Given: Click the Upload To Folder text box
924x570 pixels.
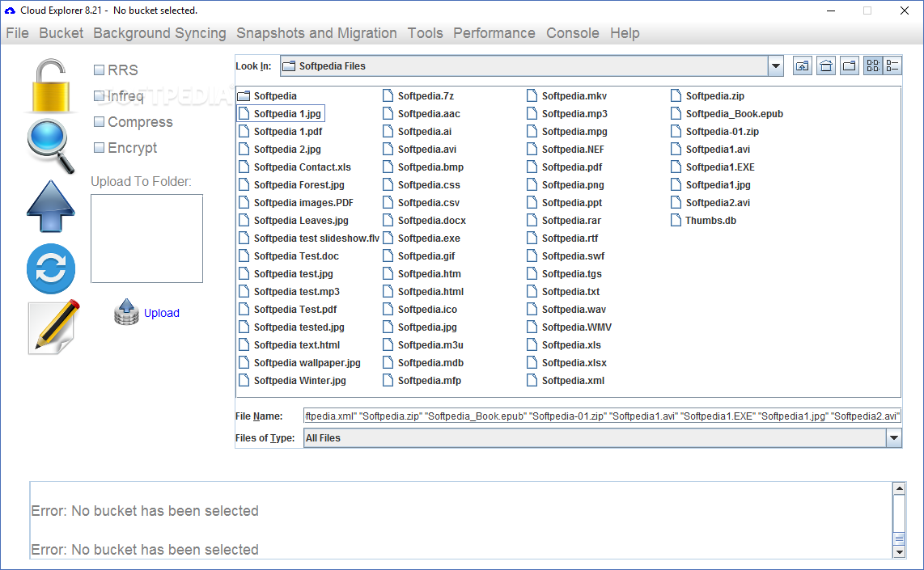Looking at the screenshot, I should pyautogui.click(x=146, y=239).
